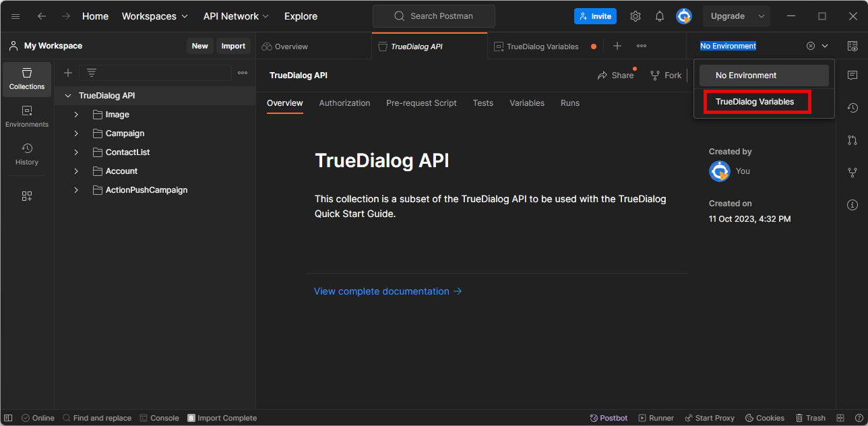Screen dimensions: 868x426
Task: Expand the ContactList folder
Action: click(76, 152)
